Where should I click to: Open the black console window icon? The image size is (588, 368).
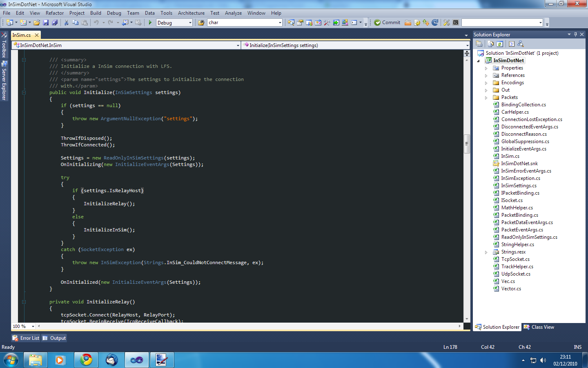pos(456,22)
